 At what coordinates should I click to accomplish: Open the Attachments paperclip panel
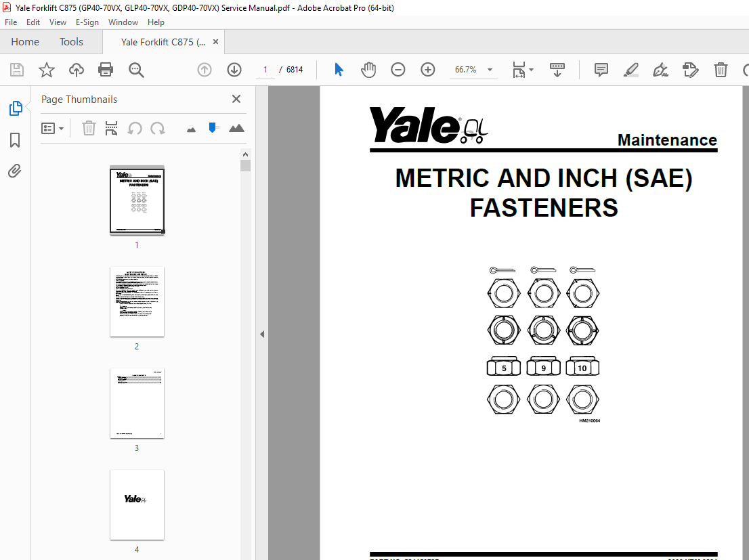click(x=15, y=171)
